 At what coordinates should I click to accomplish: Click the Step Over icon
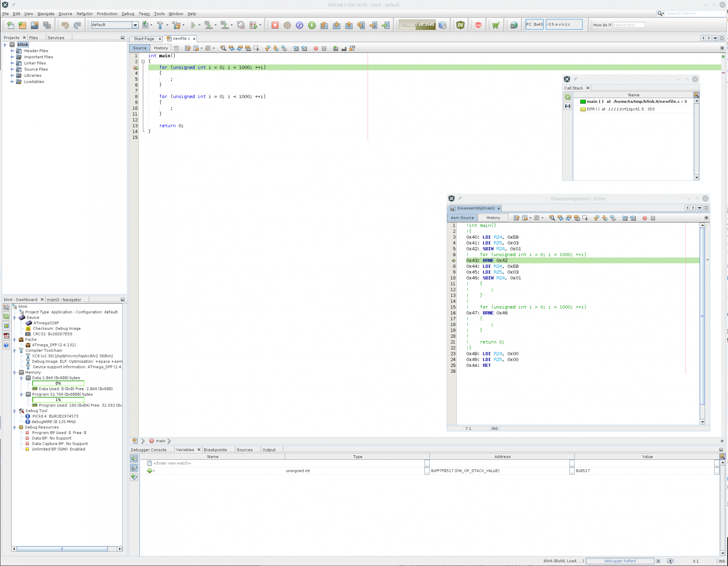324,25
